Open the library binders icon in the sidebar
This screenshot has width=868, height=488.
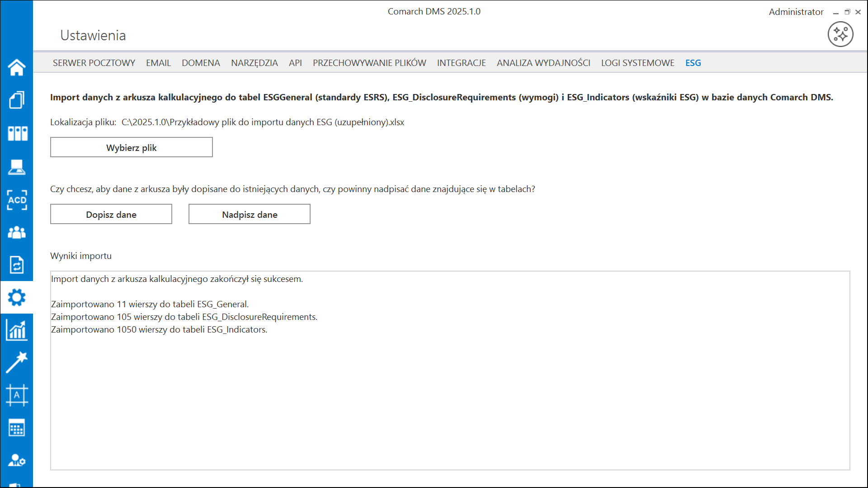click(18, 133)
